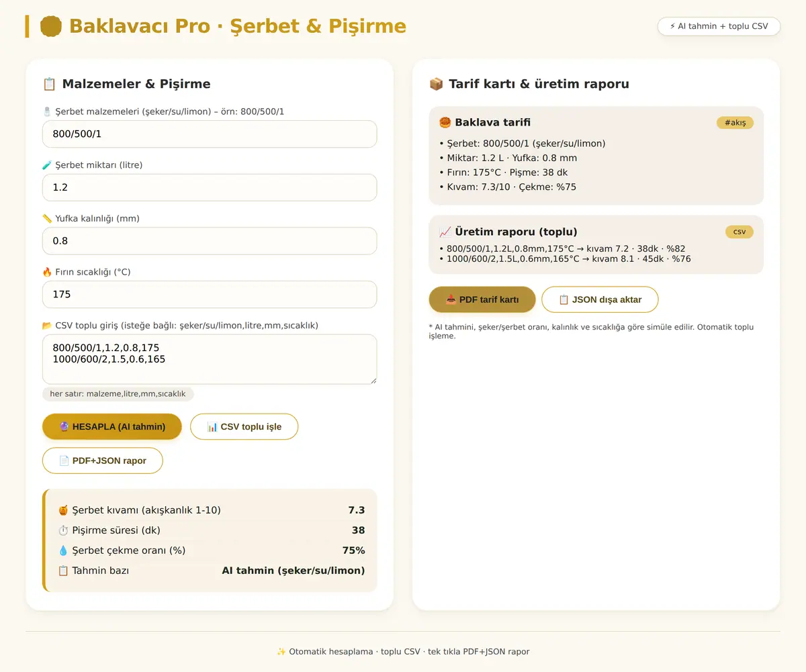Click the salt shaker icon for şerbet malzemeleri
Image resolution: width=806 pixels, height=672 pixels.
click(47, 111)
